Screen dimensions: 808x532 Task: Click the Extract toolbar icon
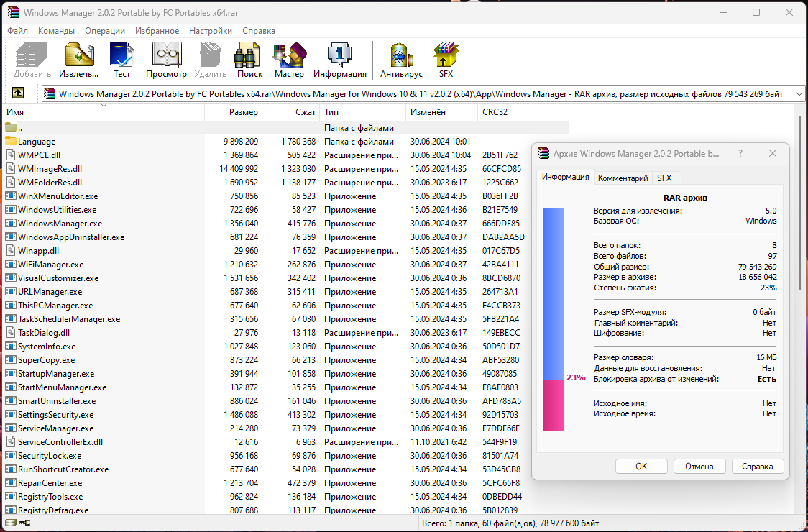pyautogui.click(x=79, y=59)
